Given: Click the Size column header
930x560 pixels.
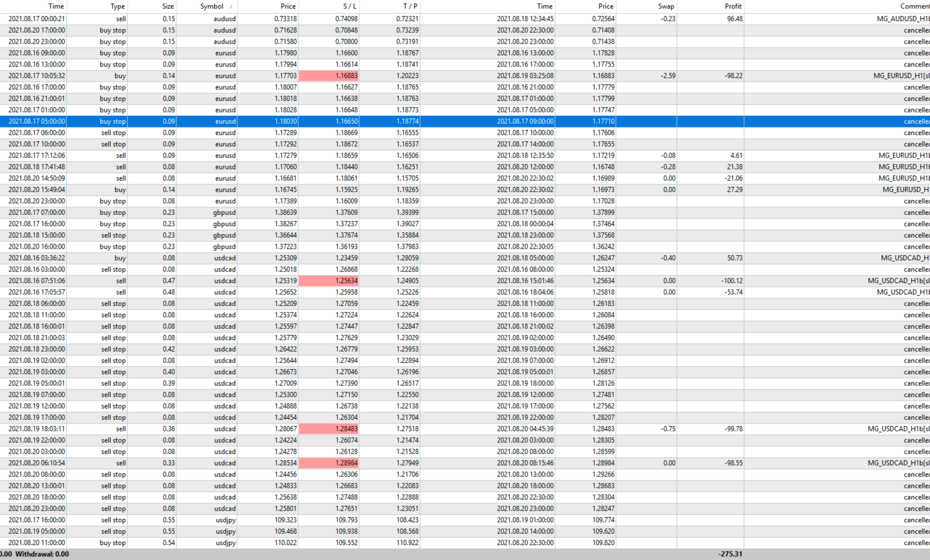Looking at the screenshot, I should coord(167,6).
